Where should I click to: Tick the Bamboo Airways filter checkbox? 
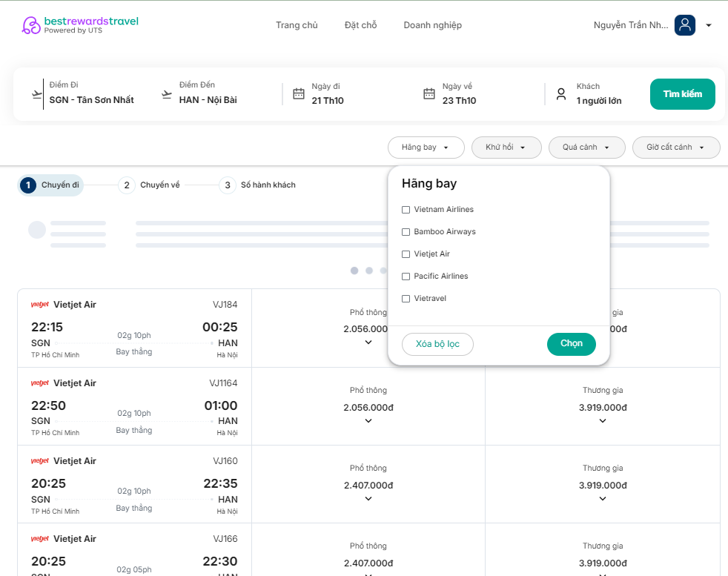pyautogui.click(x=406, y=232)
